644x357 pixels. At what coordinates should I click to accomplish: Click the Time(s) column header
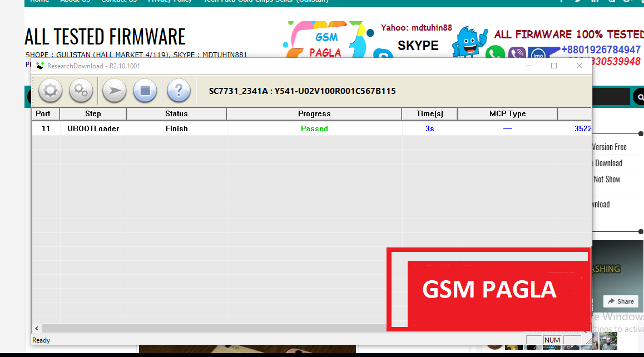(429, 114)
